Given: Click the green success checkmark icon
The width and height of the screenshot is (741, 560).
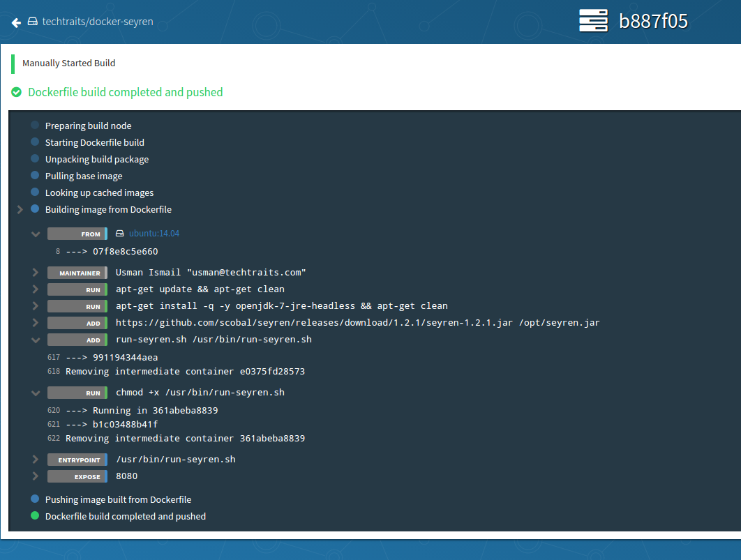Looking at the screenshot, I should [x=16, y=92].
